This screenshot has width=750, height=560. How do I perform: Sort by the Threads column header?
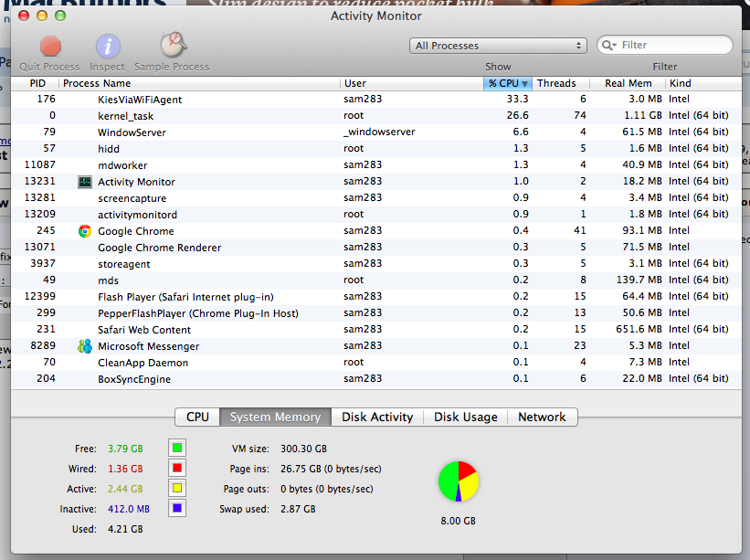[561, 83]
